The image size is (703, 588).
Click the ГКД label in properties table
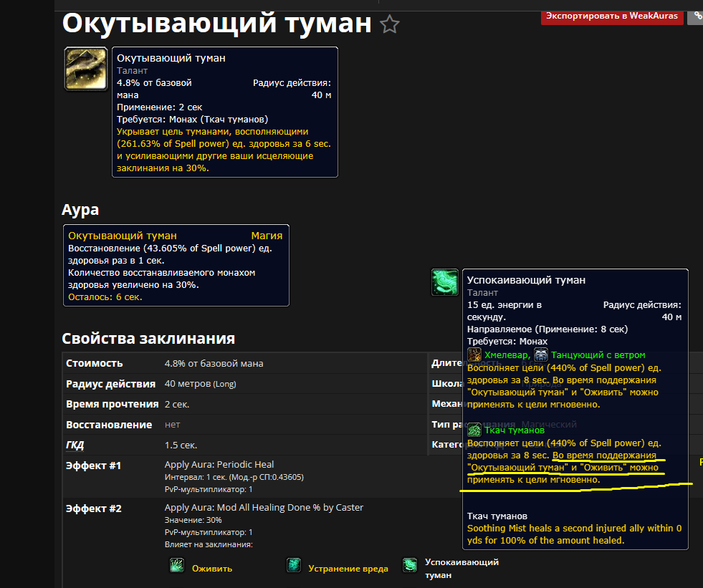[x=75, y=445]
